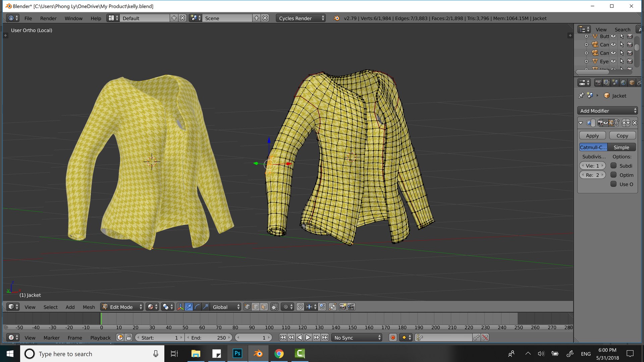Copy the subdivision modifier
The height and width of the screenshot is (362, 644).
coord(622,135)
